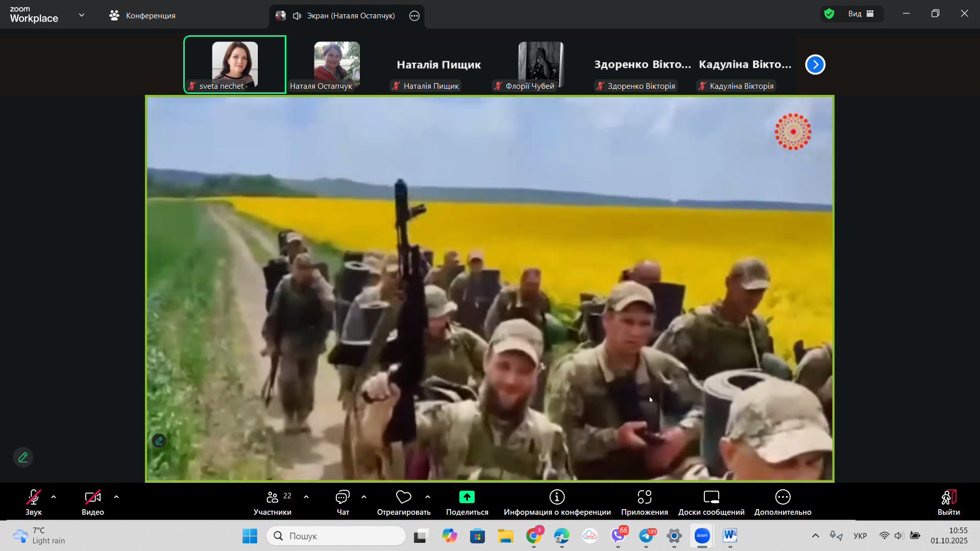Image resolution: width=980 pixels, height=551 pixels.
Task: Open the Chat panel icon
Action: pyautogui.click(x=342, y=497)
